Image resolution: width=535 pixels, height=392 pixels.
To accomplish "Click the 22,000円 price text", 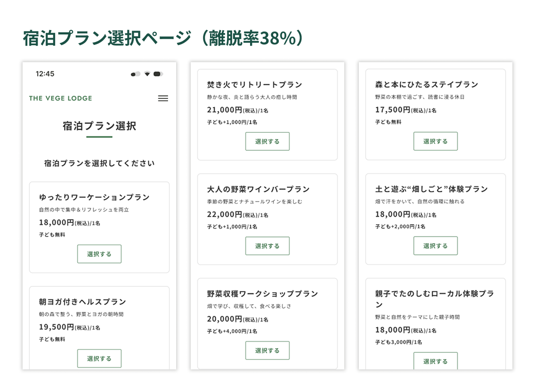I will pos(225,214).
